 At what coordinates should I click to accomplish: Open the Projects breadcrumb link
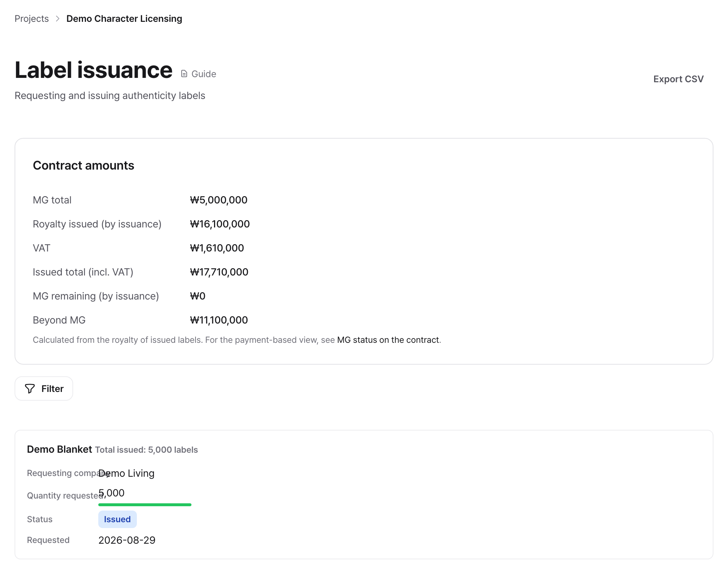32,19
